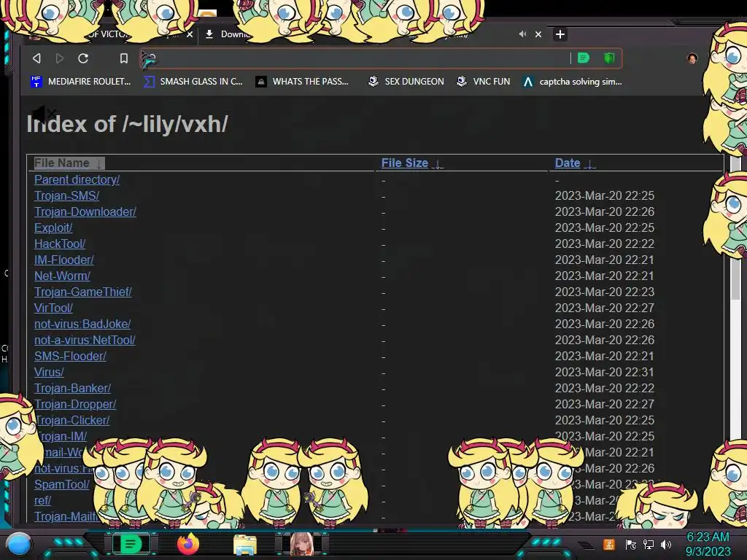Open the Trojan-Banker folder
747x560 pixels.
click(72, 388)
